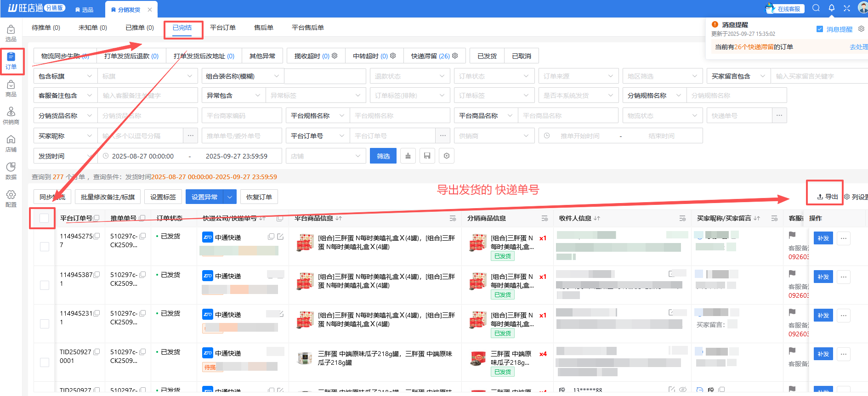Image resolution: width=868 pixels, height=396 pixels.
Task: Switch to the 售后单 tab
Action: click(x=264, y=28)
